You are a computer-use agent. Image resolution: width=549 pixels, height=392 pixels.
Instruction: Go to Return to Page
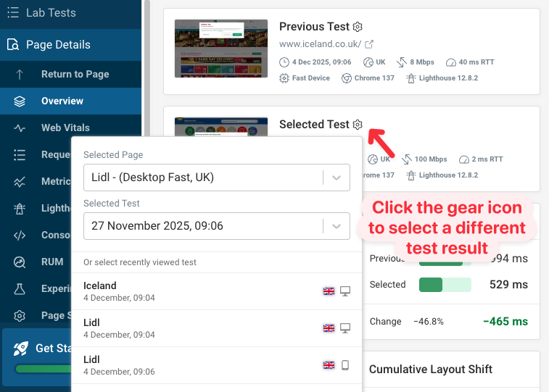coord(71,74)
